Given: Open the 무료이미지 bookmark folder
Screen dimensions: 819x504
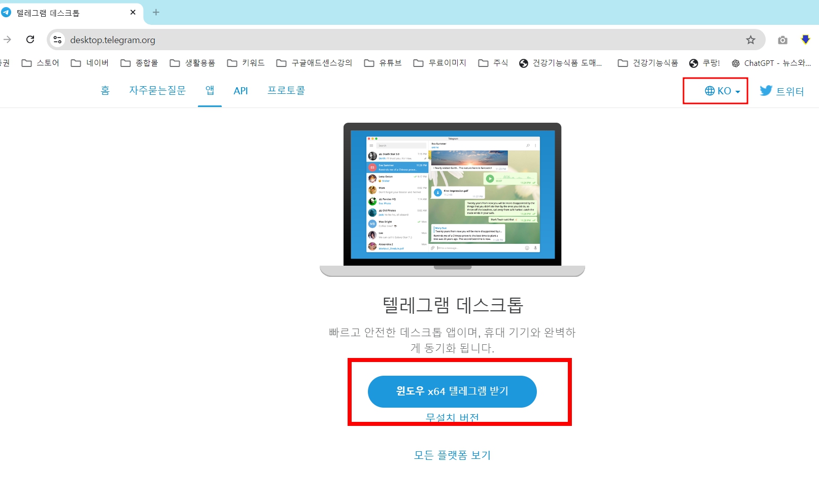Looking at the screenshot, I should (440, 63).
